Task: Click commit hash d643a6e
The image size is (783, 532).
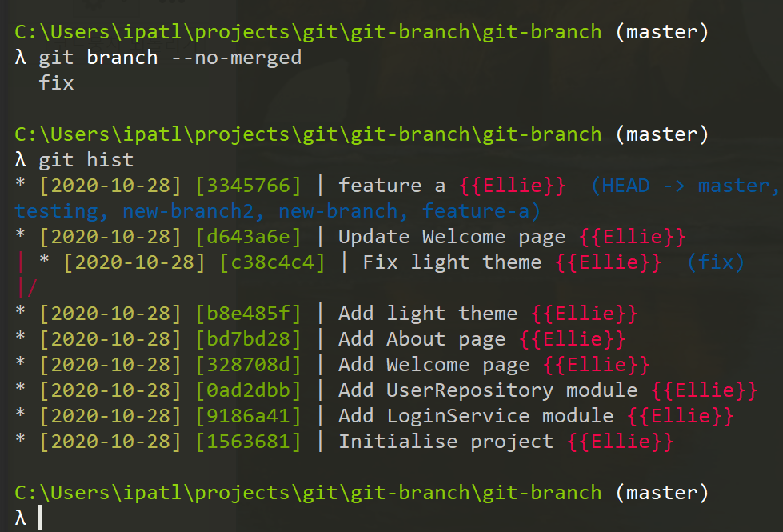Action: point(248,236)
